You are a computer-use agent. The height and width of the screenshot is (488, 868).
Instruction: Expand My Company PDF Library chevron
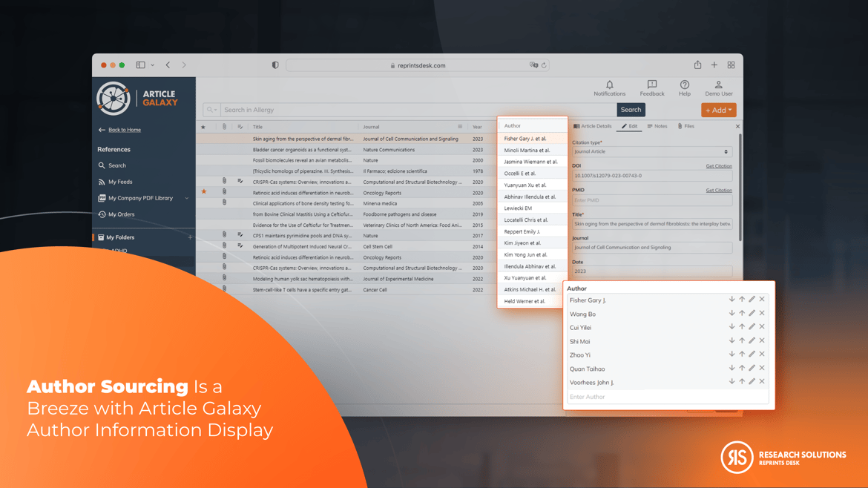pyautogui.click(x=187, y=199)
